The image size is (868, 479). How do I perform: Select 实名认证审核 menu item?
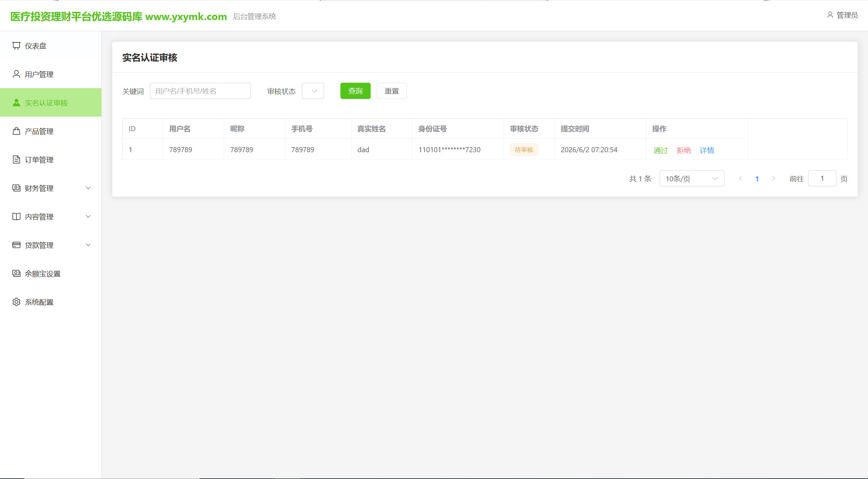(51, 102)
